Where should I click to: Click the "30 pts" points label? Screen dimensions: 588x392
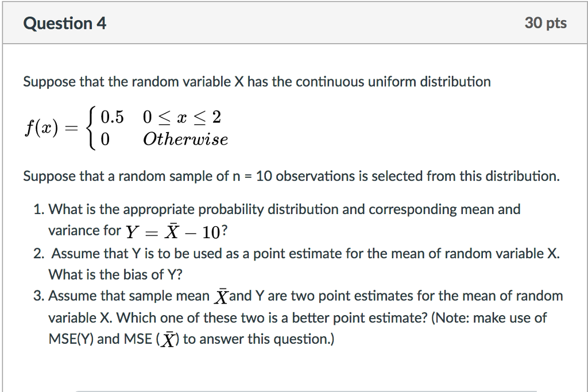pyautogui.click(x=546, y=23)
